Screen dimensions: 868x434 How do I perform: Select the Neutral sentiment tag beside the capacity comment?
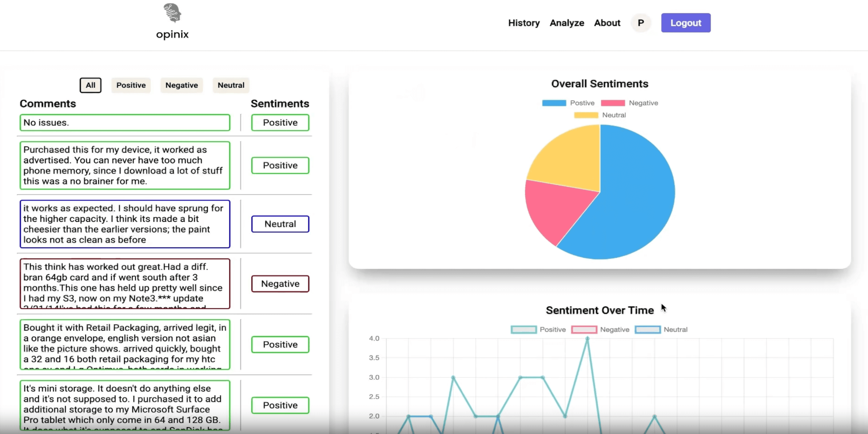point(280,223)
